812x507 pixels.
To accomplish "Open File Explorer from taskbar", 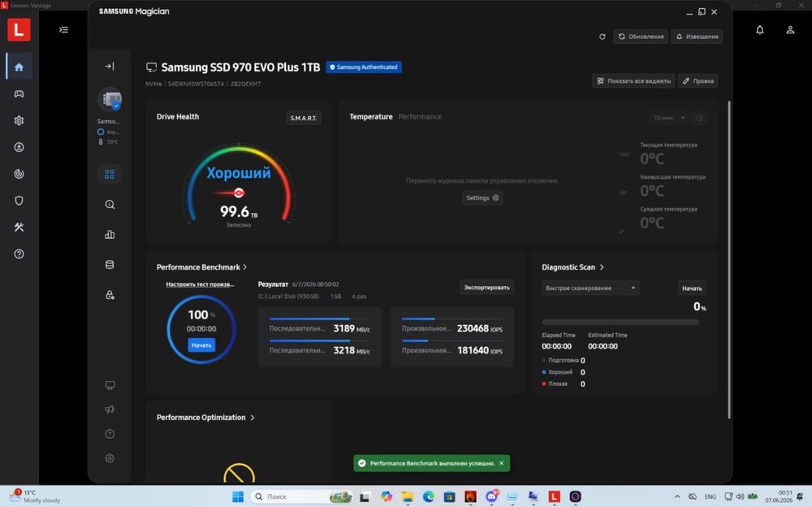I will point(407,496).
